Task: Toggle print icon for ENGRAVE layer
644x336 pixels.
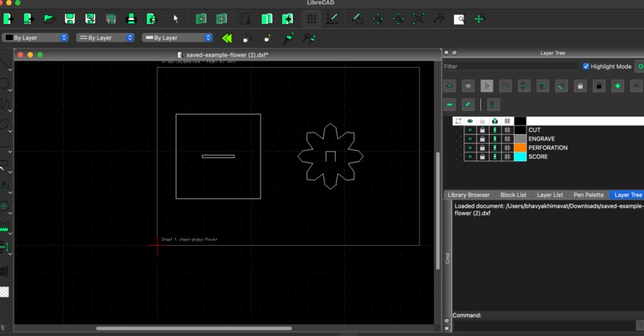Action: [495, 139]
